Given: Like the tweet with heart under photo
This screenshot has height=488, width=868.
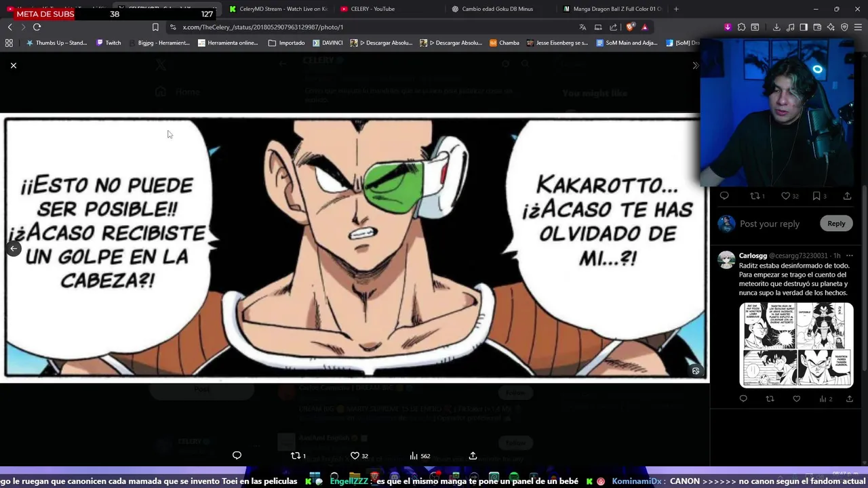Looking at the screenshot, I should 359,455.
